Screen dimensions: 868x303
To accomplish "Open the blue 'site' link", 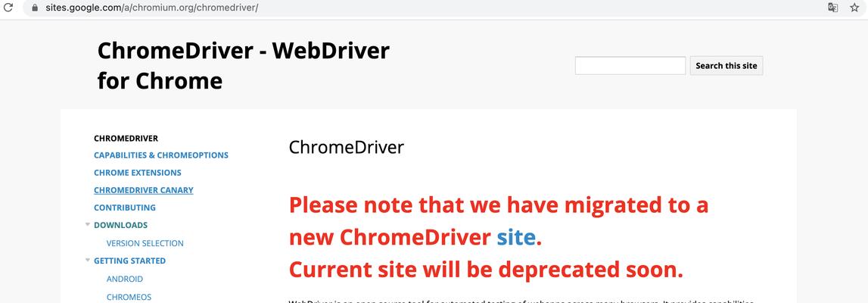I will pos(516,237).
